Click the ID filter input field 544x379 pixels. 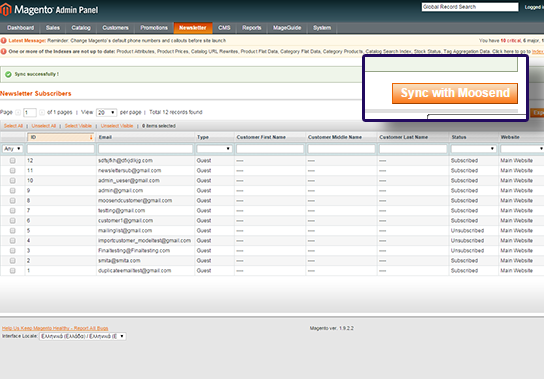(x=61, y=149)
